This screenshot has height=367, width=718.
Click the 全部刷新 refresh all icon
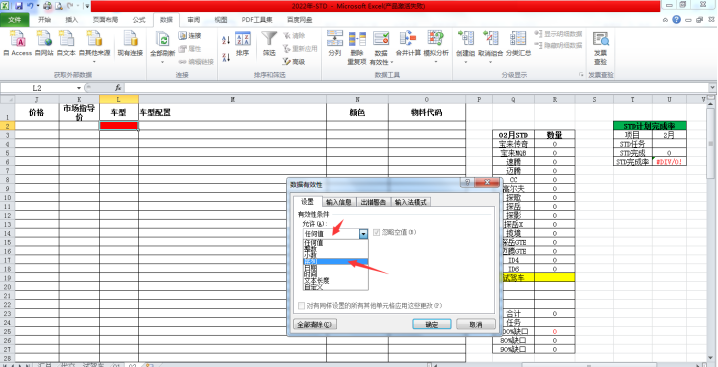coord(162,39)
